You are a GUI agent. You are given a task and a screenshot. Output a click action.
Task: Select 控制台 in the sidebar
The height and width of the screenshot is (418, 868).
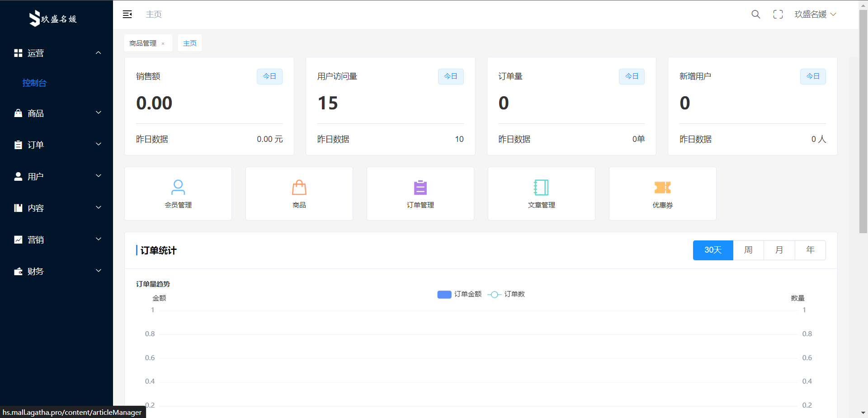(35, 83)
